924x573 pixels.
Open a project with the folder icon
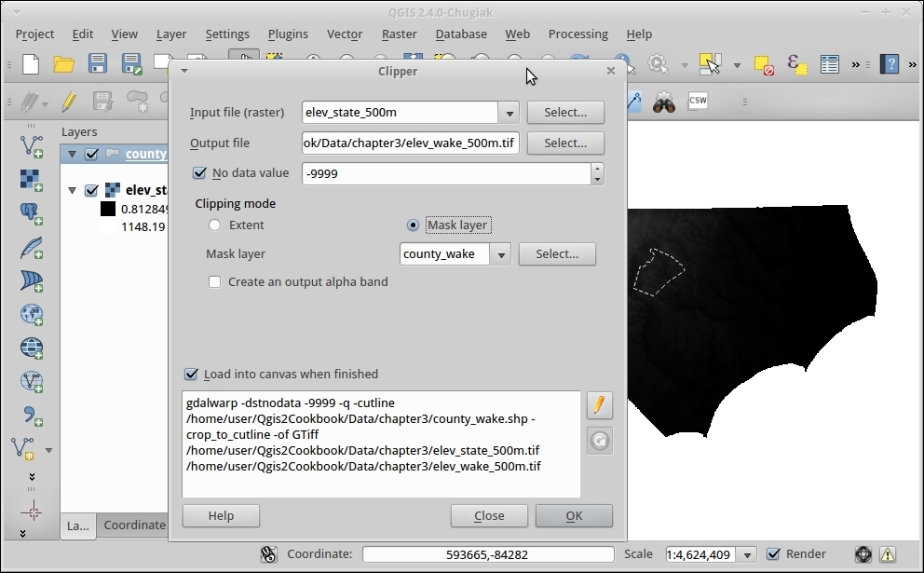pos(63,63)
